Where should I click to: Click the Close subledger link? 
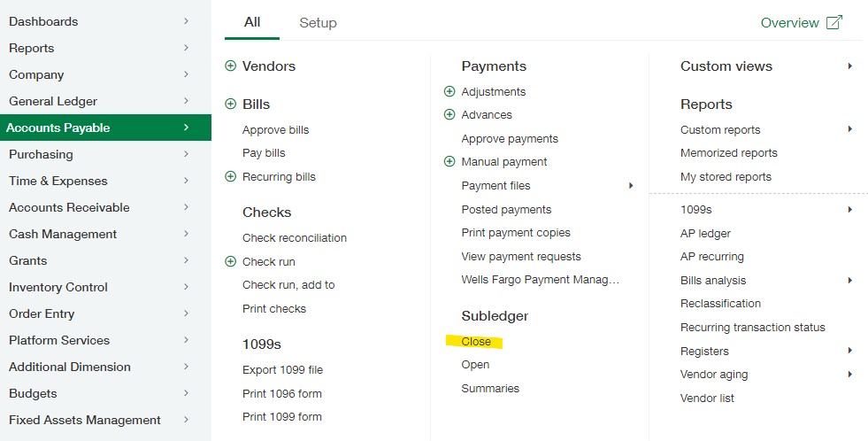tap(476, 341)
